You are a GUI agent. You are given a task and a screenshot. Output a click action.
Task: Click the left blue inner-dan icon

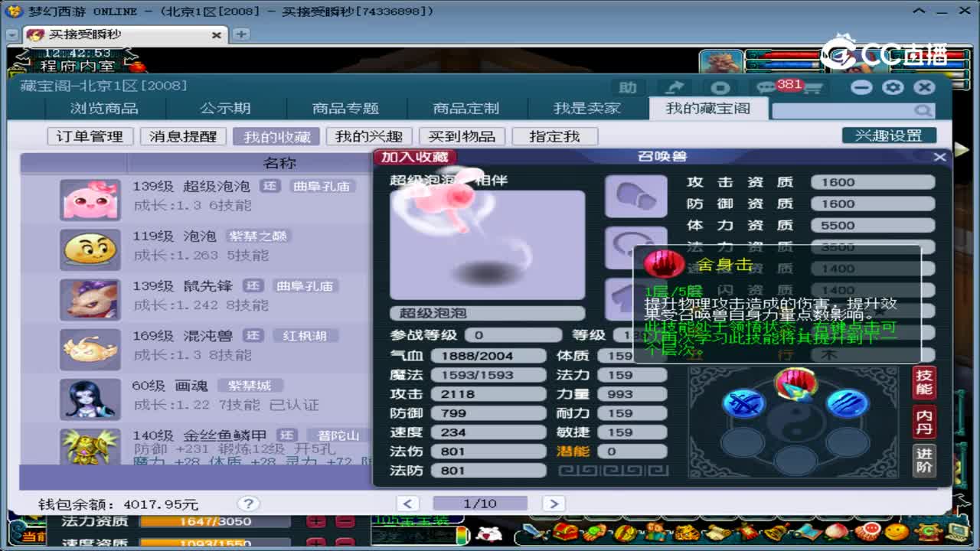point(744,403)
